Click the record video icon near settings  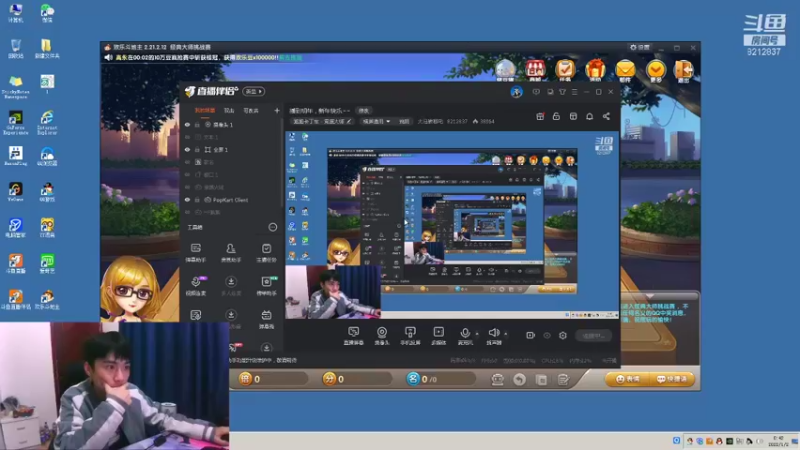(x=531, y=335)
